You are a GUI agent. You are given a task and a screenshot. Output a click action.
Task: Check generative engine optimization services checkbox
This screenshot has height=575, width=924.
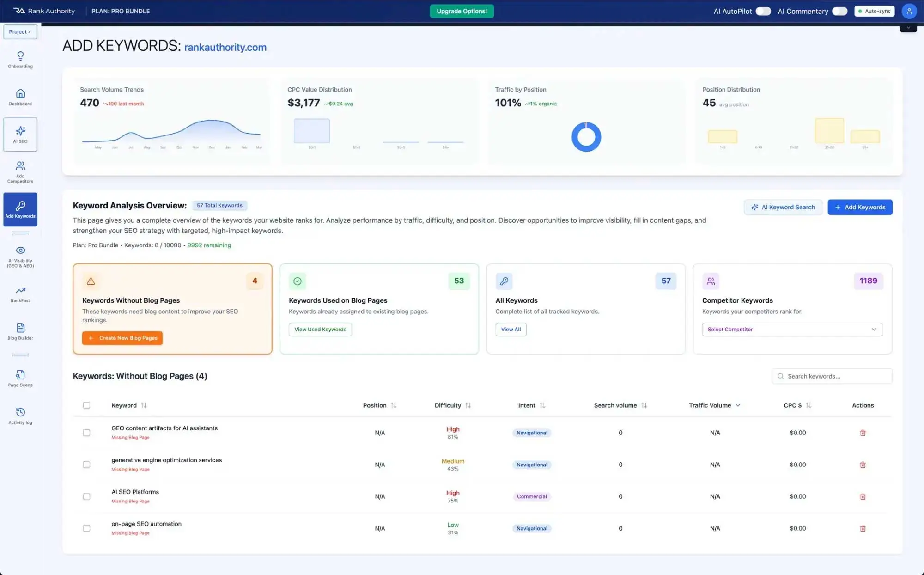pyautogui.click(x=86, y=465)
